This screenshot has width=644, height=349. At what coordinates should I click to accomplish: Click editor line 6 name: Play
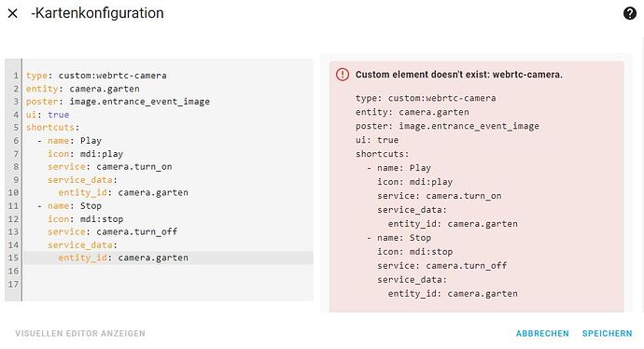(69, 141)
